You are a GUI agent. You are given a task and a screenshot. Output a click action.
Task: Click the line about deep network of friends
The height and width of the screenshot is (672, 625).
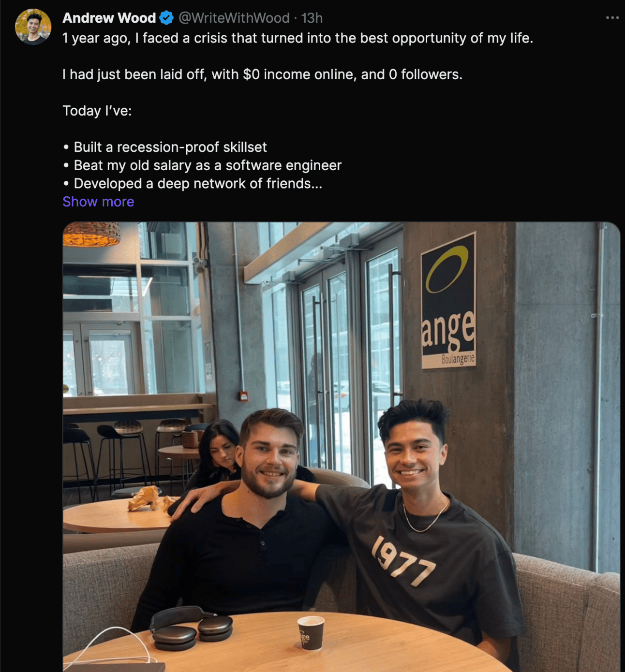tap(193, 184)
